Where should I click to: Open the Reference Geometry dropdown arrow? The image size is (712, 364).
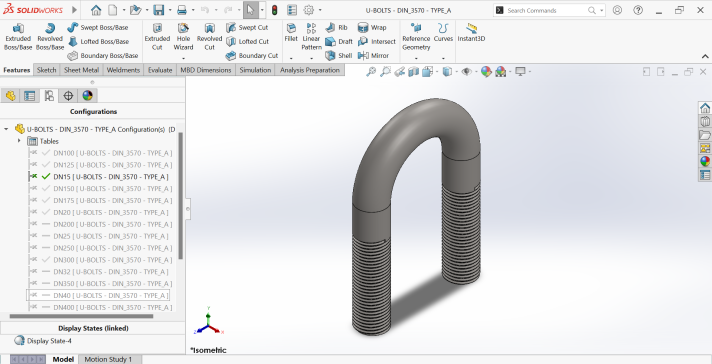(416, 58)
